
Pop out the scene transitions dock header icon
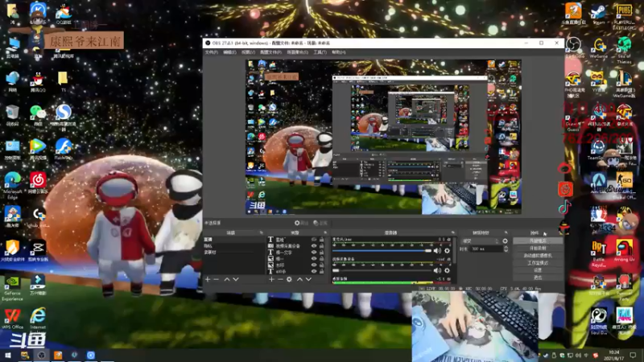click(506, 232)
